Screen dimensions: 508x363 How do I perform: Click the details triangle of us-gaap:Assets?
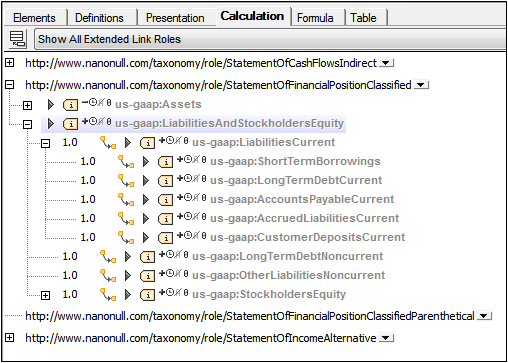(x=51, y=105)
